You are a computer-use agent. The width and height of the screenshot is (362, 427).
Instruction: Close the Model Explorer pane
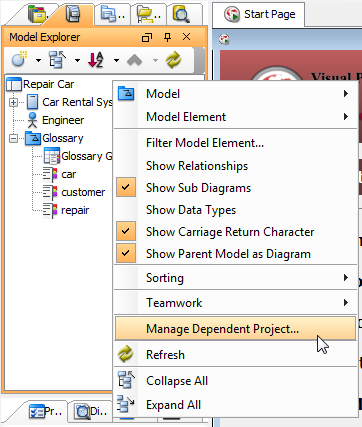[187, 37]
